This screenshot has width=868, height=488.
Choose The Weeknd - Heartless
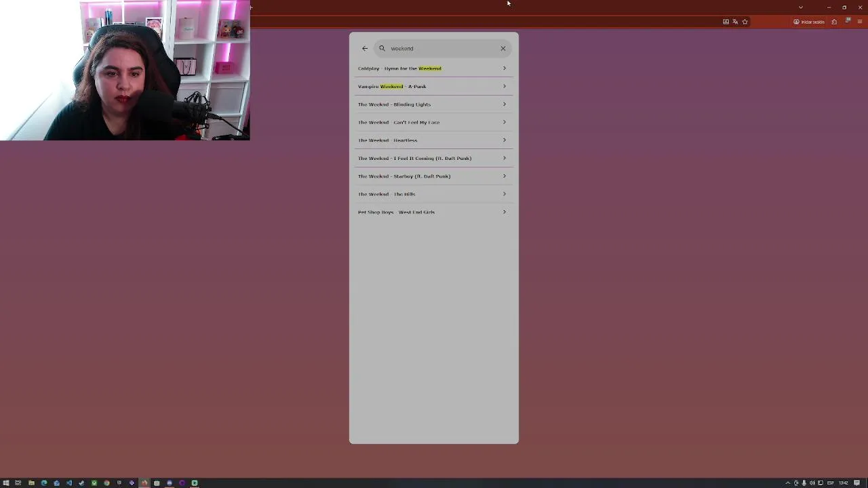[x=434, y=140]
